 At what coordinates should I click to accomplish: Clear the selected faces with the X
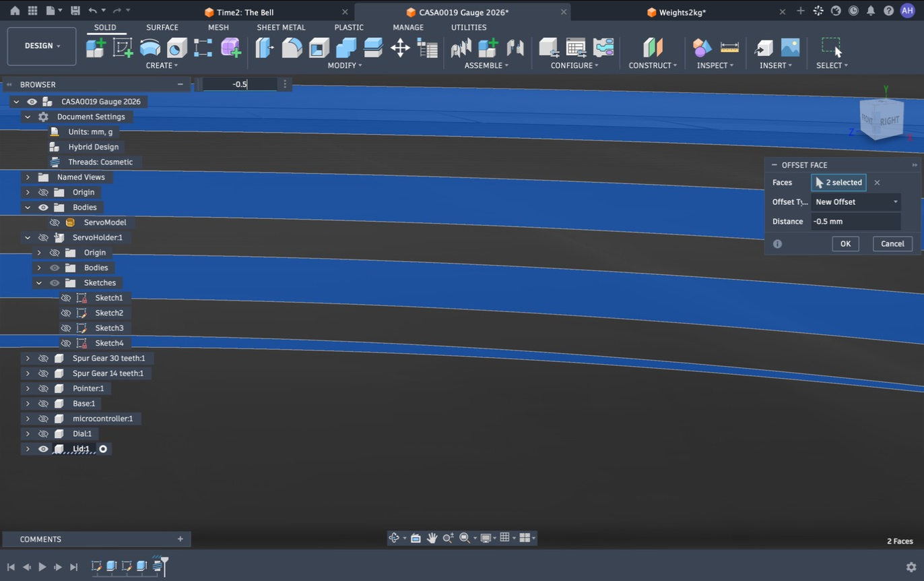tap(877, 183)
